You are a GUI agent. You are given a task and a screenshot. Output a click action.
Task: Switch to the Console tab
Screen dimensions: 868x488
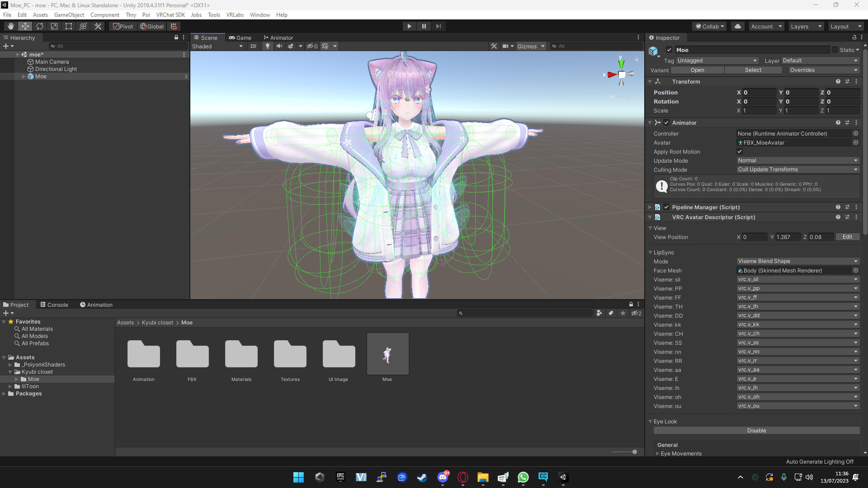coord(54,305)
